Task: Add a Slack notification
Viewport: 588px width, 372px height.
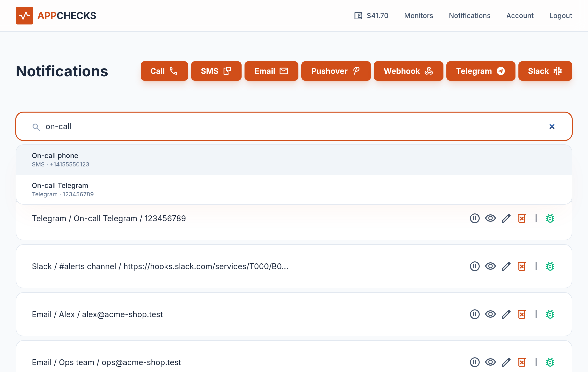Action: click(545, 71)
